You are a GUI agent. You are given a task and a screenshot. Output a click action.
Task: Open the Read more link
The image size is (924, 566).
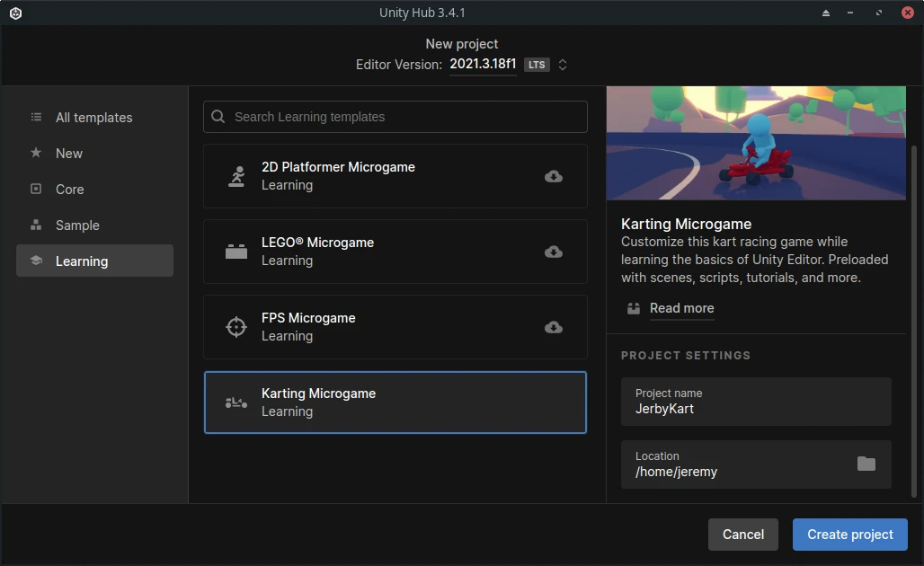(x=682, y=308)
